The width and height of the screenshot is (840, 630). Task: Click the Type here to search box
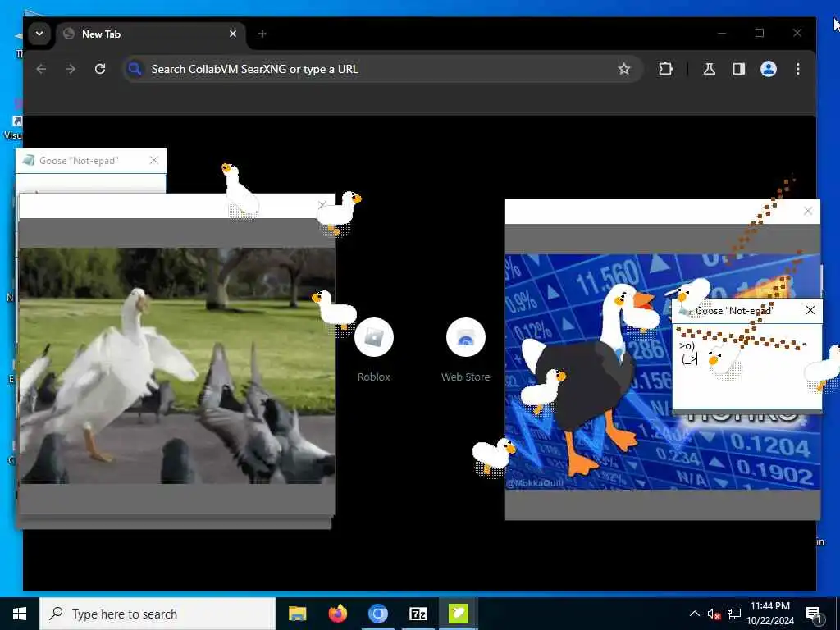(x=157, y=614)
